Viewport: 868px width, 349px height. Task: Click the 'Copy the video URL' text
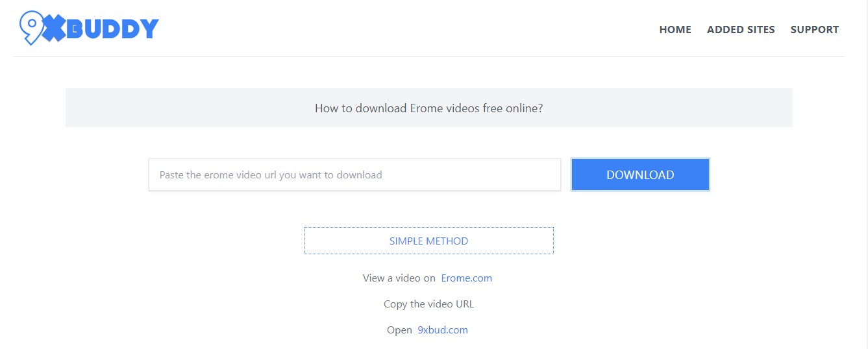[x=428, y=304]
